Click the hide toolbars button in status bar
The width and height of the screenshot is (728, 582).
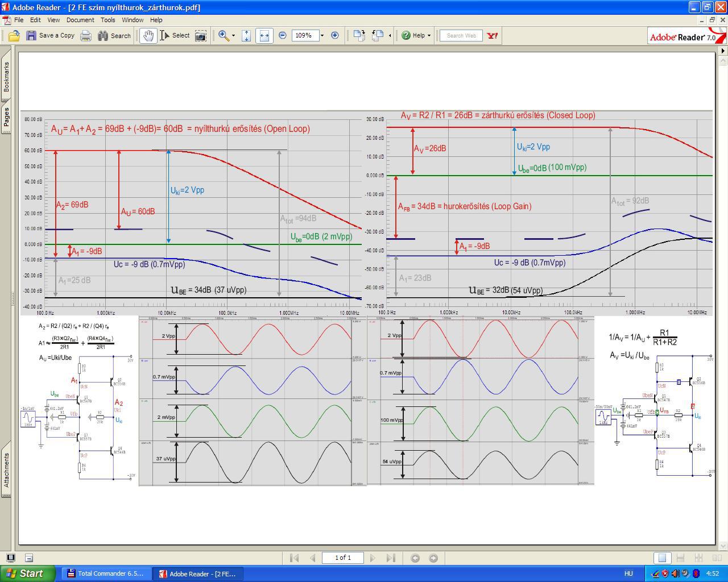click(x=29, y=558)
